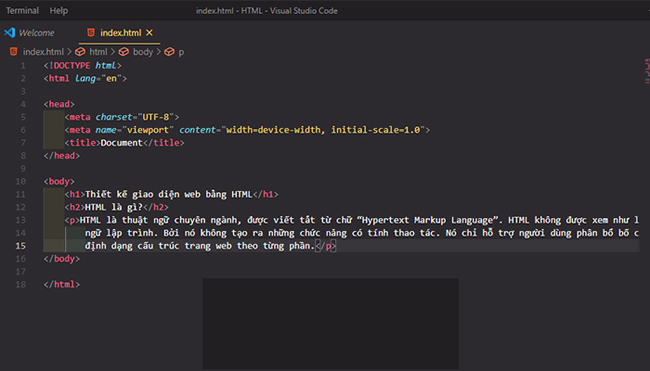Click the HTML5 icon in the breadcrumb
The image size is (650, 371).
point(14,51)
